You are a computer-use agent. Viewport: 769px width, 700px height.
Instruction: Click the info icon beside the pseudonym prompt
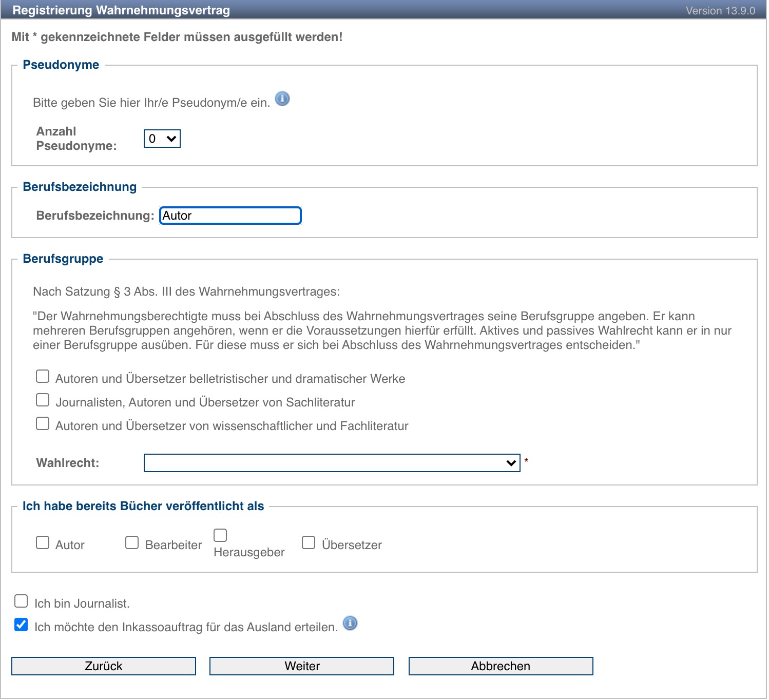pos(282,99)
